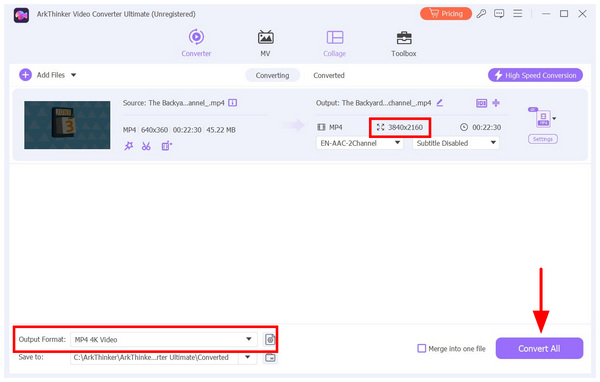Image resolution: width=600 pixels, height=382 pixels.
Task: Expand the Save to path dropdown
Action: [248, 357]
